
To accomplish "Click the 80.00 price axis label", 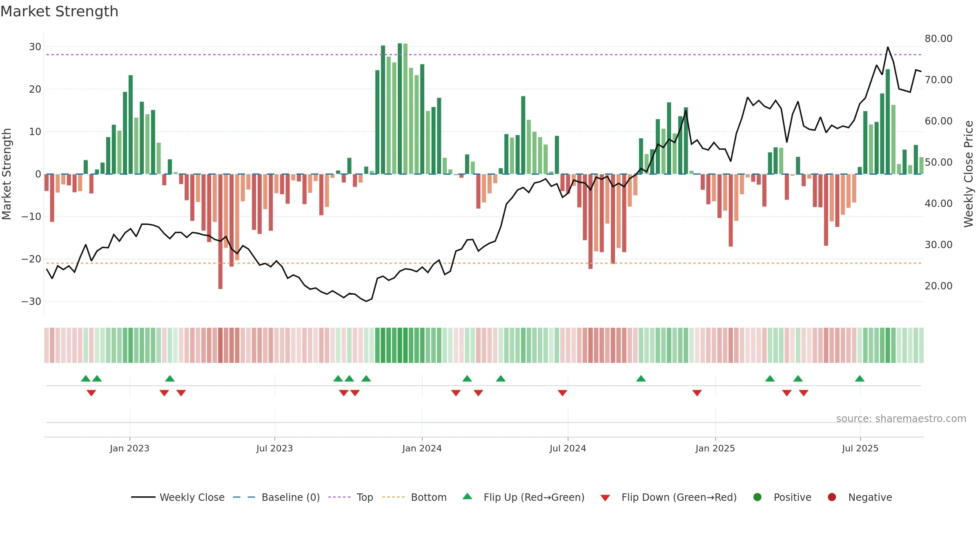I will coord(938,38).
